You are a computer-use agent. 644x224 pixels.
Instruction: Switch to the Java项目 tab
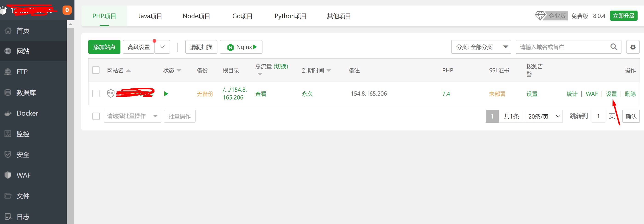point(150,16)
